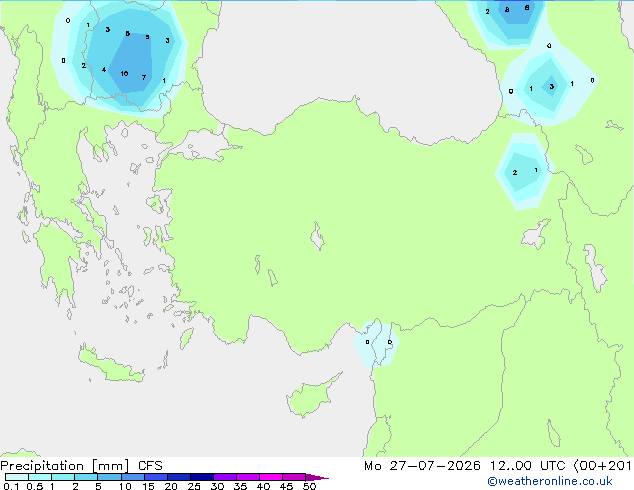Image resolution: width=634 pixels, height=490 pixels.
Task: Select the 25–30 mm dark blue swatch
Action: click(x=202, y=477)
